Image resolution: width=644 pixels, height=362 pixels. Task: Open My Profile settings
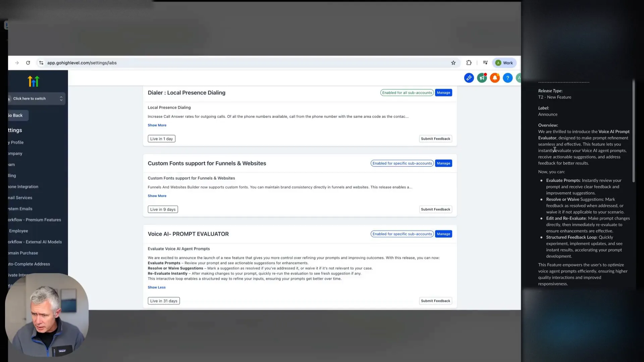(x=16, y=142)
